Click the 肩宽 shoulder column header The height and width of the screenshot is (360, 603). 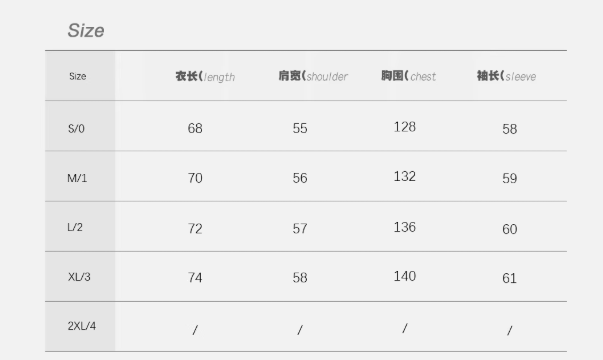click(313, 76)
